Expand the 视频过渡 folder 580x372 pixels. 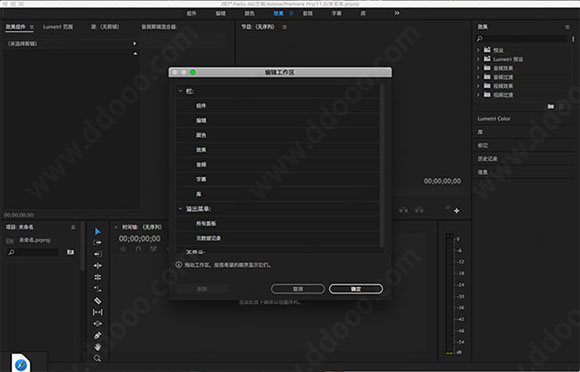coord(478,95)
